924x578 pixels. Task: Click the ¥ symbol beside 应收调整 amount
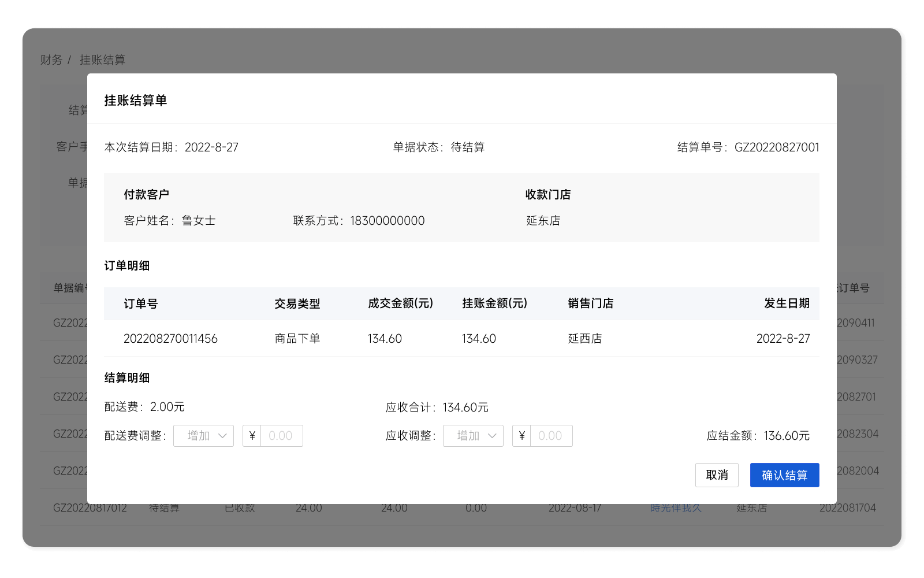point(521,436)
